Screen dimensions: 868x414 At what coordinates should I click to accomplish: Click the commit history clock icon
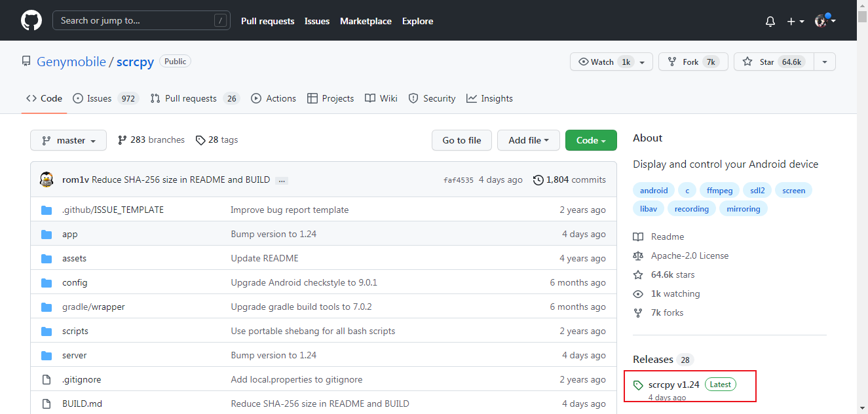click(x=538, y=179)
